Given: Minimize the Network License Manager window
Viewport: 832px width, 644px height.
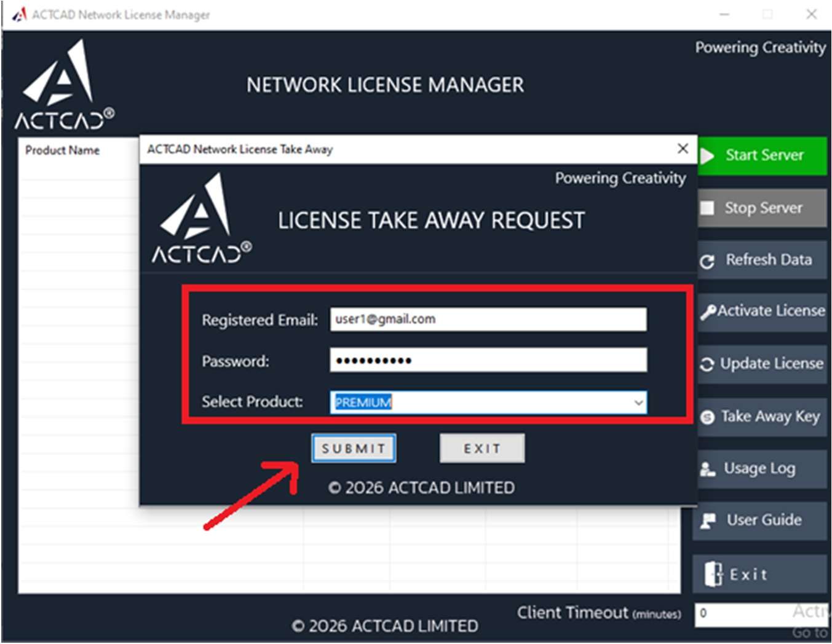Looking at the screenshot, I should click(725, 14).
